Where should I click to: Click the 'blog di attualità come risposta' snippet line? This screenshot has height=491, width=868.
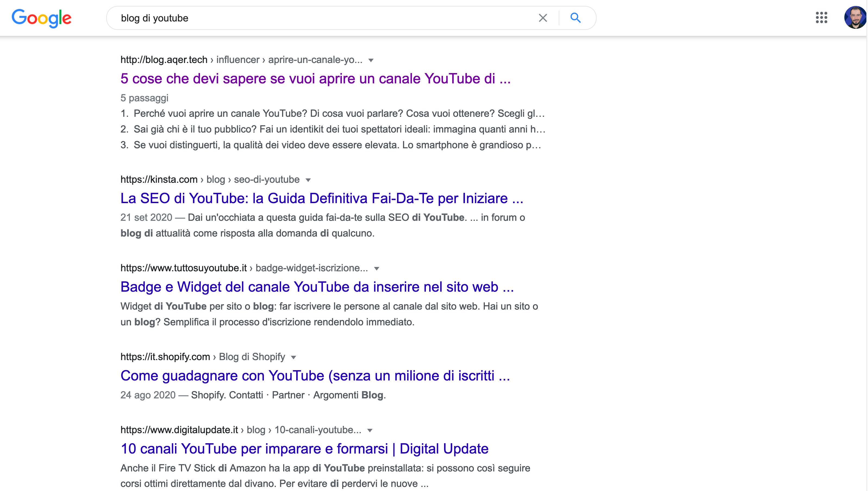247,233
